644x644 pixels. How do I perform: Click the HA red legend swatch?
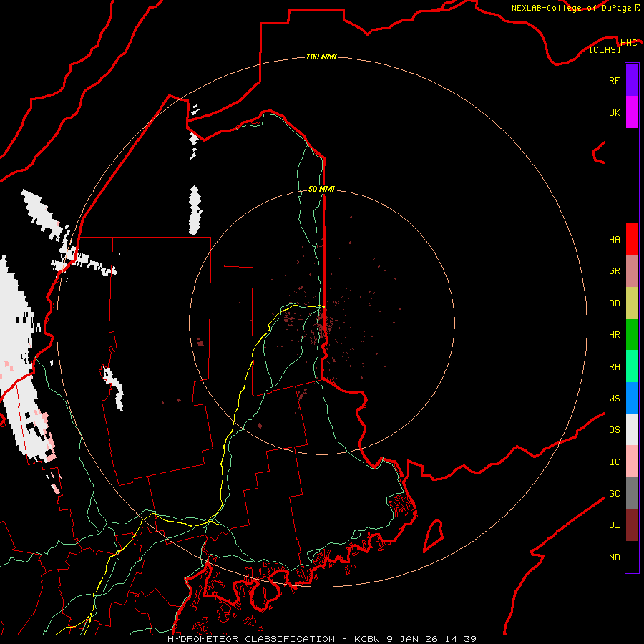click(x=632, y=239)
